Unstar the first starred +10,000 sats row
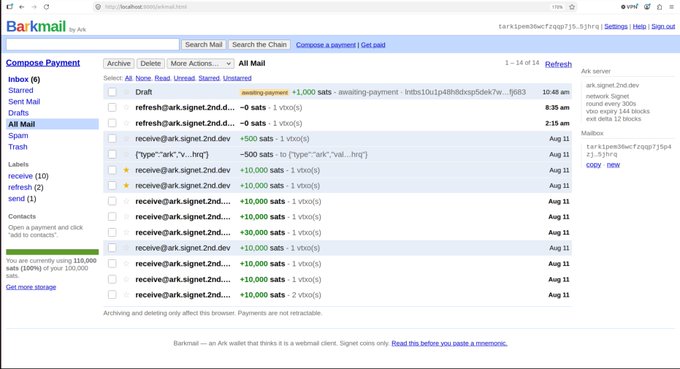680x369 pixels. pos(126,170)
